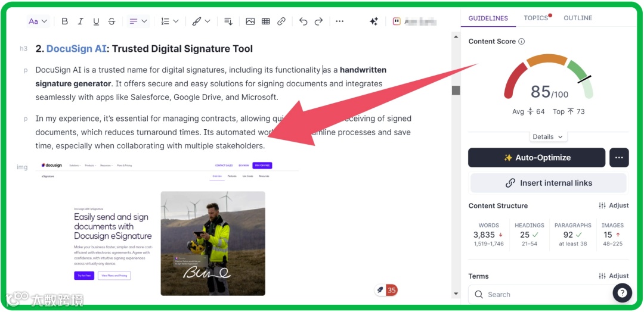Viewport: 644px width, 312px height.
Task: Toggle bold formatting
Action: (64, 21)
